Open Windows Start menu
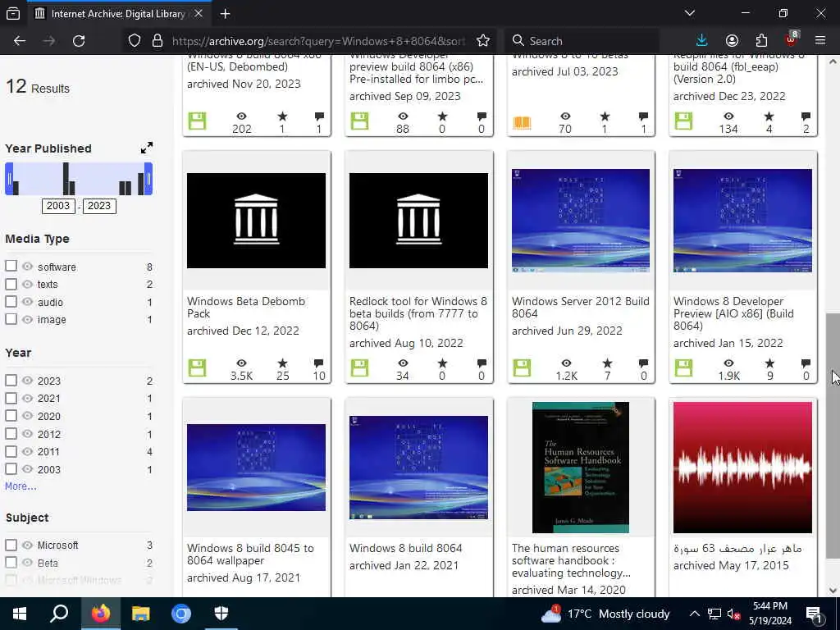The image size is (840, 630). pyautogui.click(x=20, y=614)
